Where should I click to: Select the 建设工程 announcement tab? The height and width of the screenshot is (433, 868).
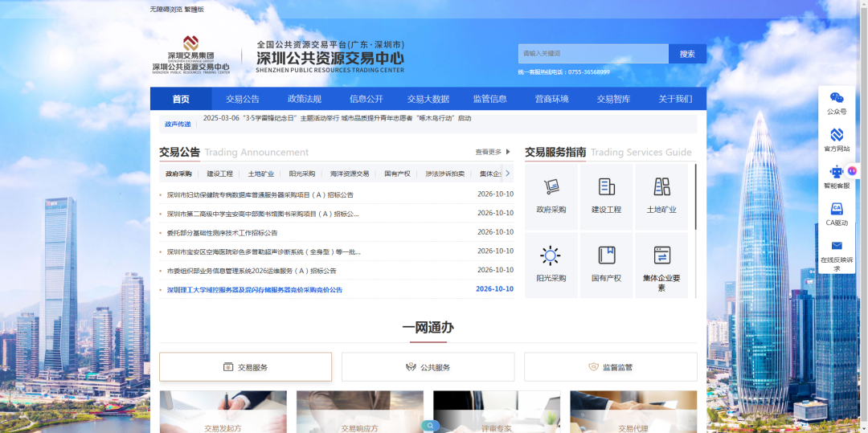coord(219,174)
